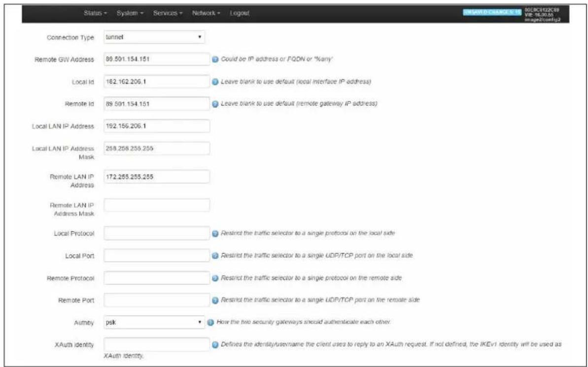Click the Connection Type label

click(70, 37)
